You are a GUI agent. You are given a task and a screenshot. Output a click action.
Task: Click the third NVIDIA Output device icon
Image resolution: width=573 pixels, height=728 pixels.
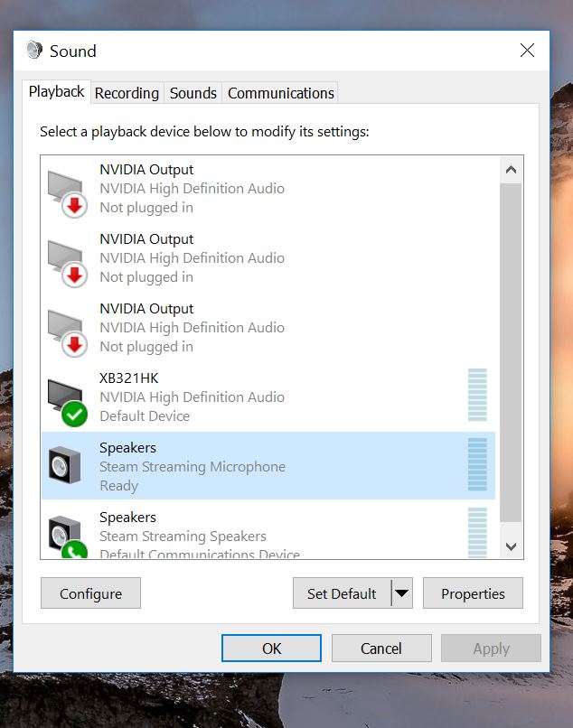67,329
